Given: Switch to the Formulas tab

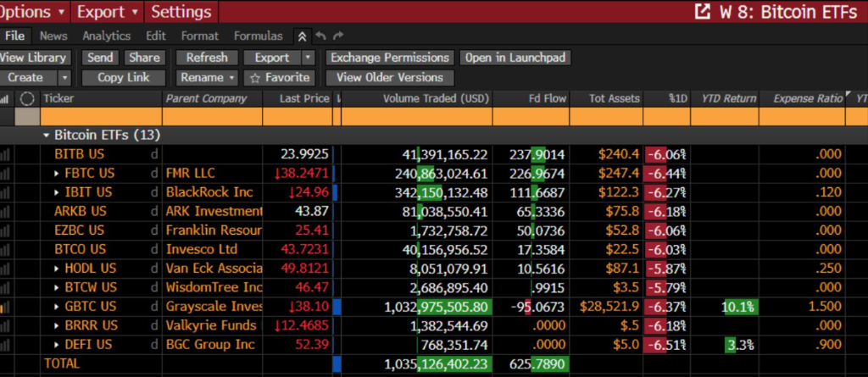Looking at the screenshot, I should pos(258,36).
